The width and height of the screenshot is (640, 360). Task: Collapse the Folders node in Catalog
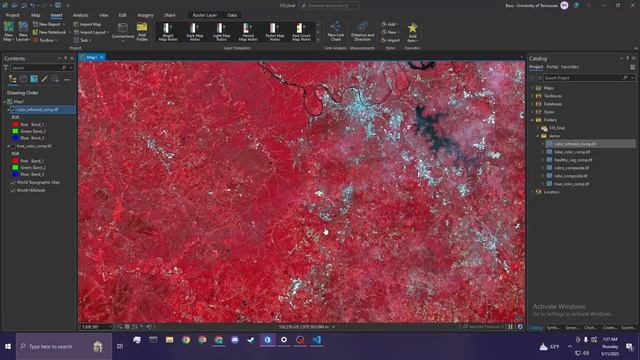pyautogui.click(x=533, y=120)
